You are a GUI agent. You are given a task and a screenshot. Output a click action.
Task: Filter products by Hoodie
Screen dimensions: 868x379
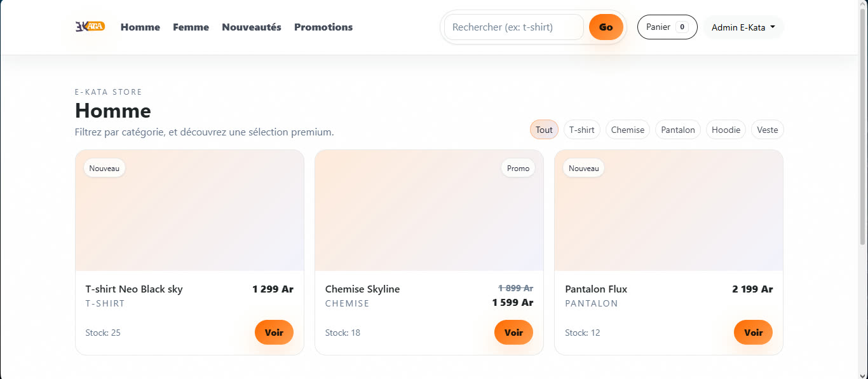coord(726,130)
